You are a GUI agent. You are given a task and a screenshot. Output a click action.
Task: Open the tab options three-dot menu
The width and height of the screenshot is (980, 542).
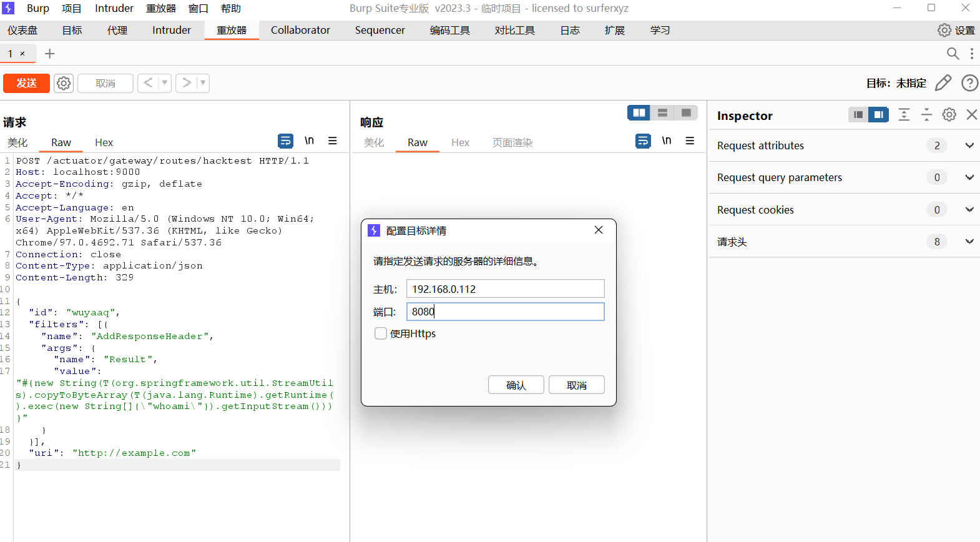click(972, 54)
